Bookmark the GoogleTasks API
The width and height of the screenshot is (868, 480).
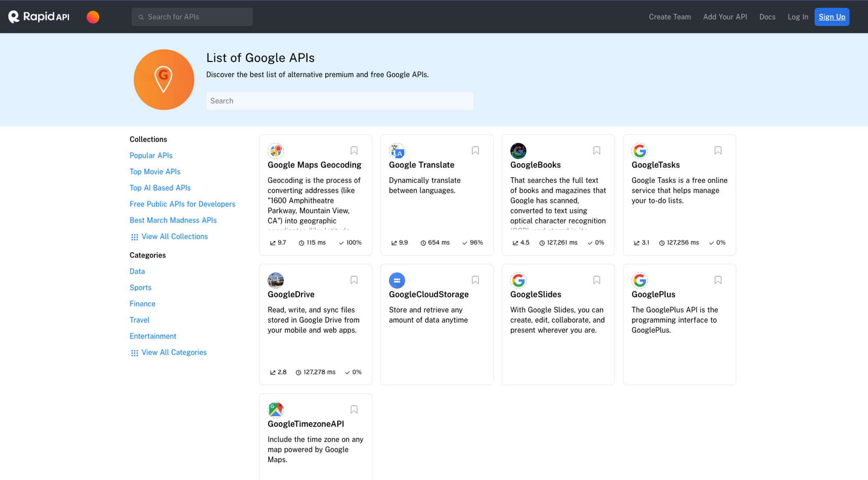point(718,150)
